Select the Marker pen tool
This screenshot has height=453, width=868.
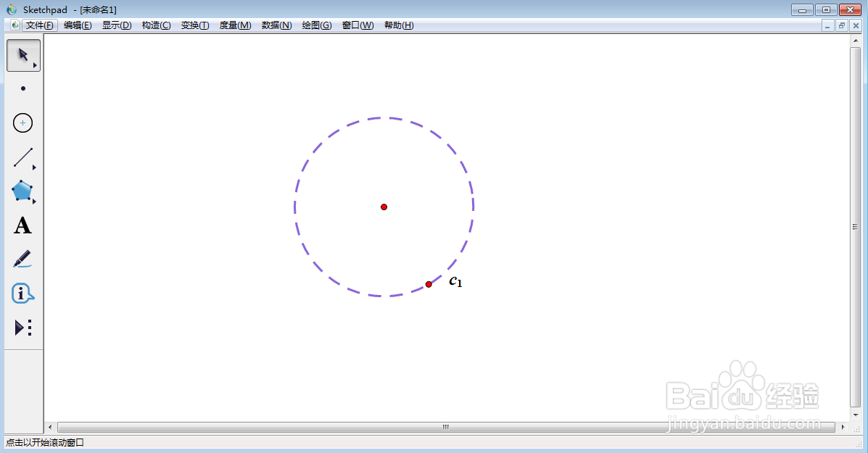pos(22,259)
